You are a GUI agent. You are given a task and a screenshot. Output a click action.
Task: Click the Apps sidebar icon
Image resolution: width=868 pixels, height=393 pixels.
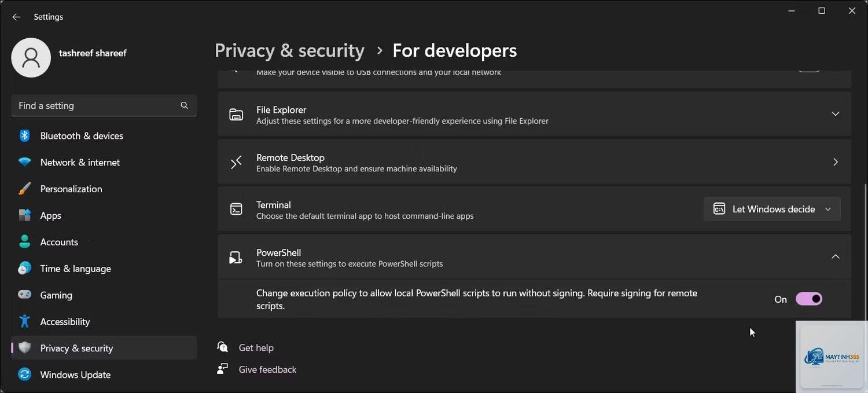[24, 215]
